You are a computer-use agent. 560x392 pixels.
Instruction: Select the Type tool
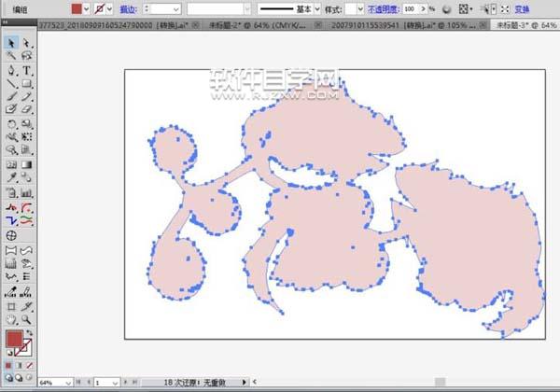26,70
